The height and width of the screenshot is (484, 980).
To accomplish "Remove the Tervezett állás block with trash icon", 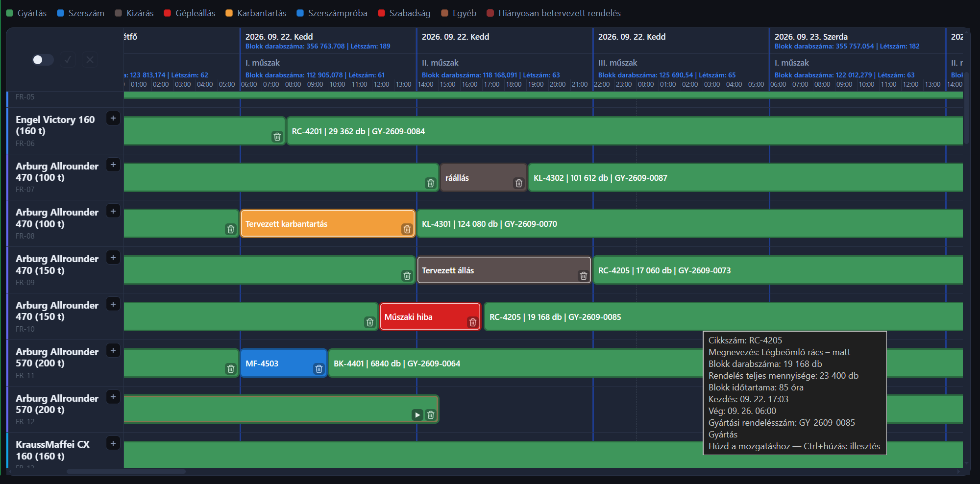I will (584, 276).
